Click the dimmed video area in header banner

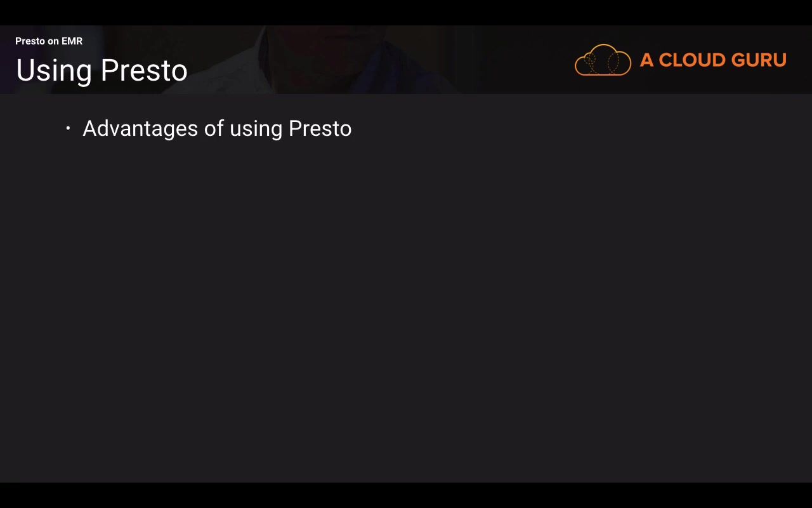tap(381, 60)
